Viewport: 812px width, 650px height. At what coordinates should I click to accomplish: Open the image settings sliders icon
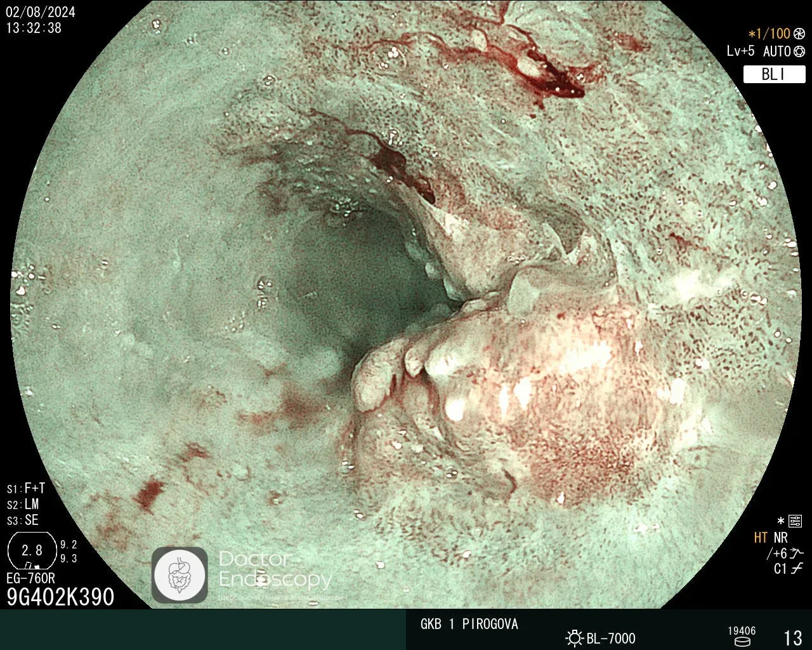795,521
